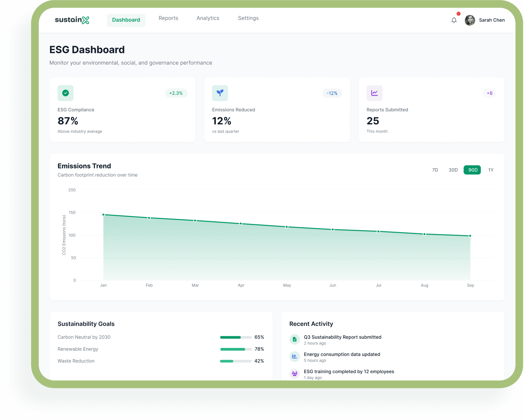The width and height of the screenshot is (524, 420).
Task: Click the Reports Submitted chart icon
Action: (374, 93)
